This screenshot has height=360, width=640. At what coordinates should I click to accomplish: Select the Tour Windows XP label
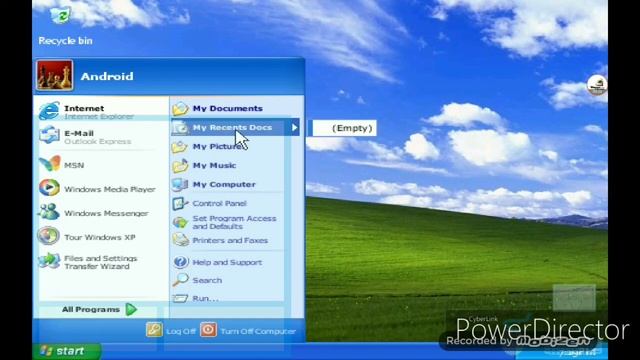click(x=100, y=237)
